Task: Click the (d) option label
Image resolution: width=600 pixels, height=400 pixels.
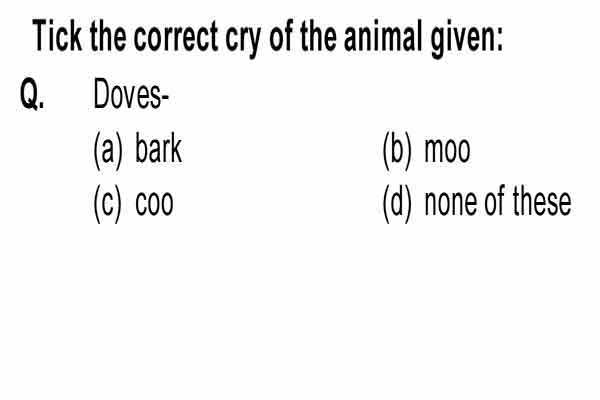Action: click(x=398, y=204)
